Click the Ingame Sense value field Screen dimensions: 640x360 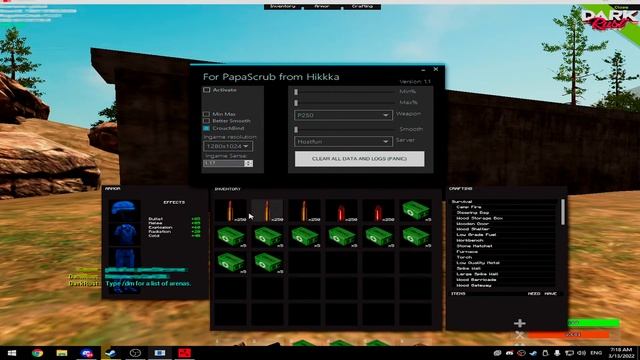[x=224, y=163]
